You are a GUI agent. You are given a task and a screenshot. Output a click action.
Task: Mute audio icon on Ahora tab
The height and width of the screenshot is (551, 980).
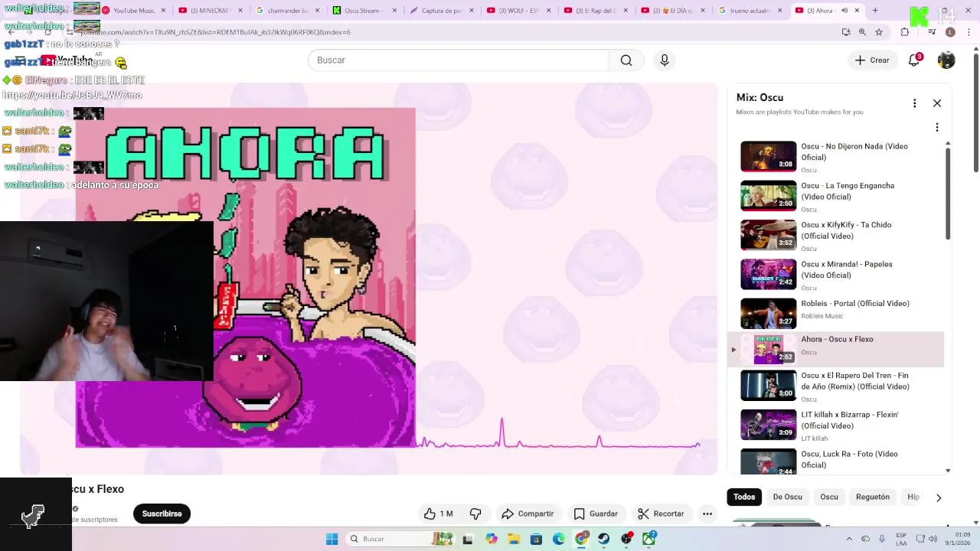coord(844,11)
